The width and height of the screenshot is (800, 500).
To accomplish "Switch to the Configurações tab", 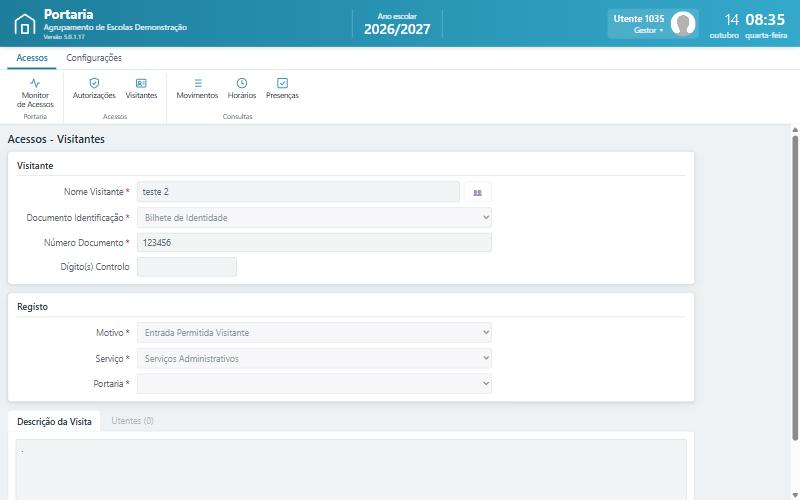I will pyautogui.click(x=94, y=58).
